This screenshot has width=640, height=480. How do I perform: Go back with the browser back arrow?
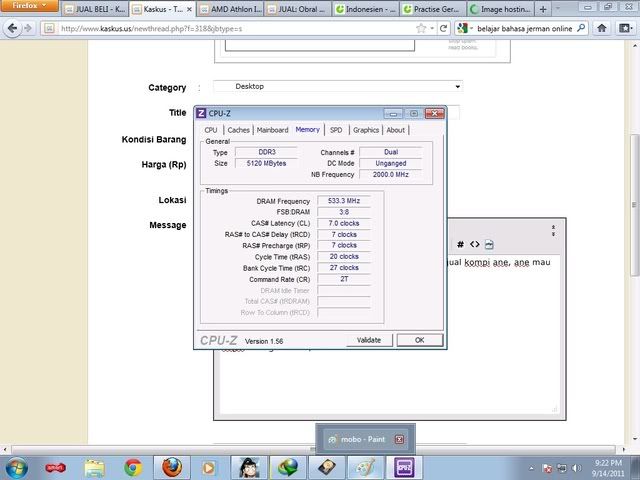point(12,28)
